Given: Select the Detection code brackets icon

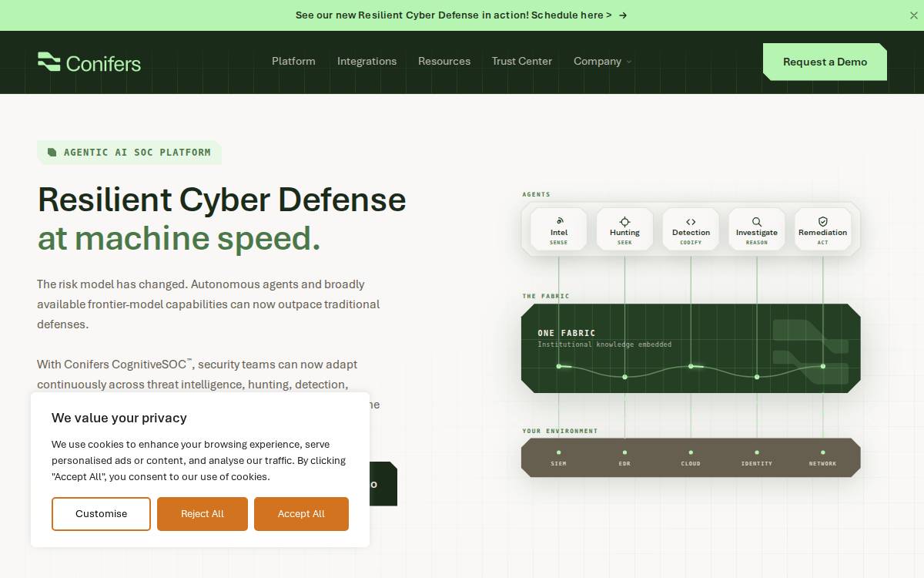Looking at the screenshot, I should pyautogui.click(x=691, y=221).
